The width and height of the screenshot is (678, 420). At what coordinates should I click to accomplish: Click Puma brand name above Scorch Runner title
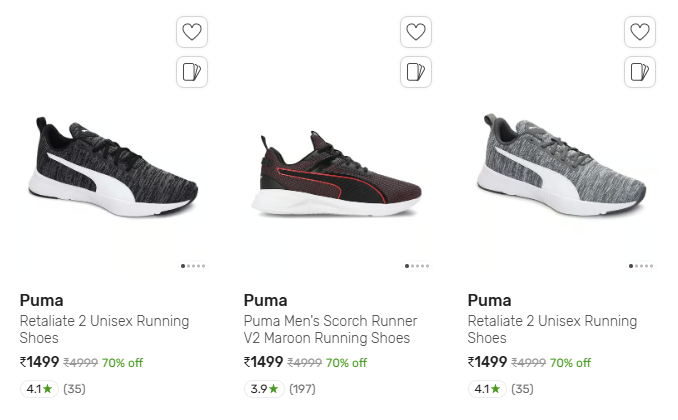[x=266, y=300]
